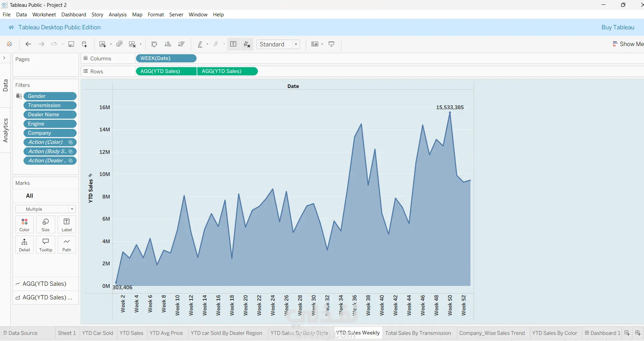The width and height of the screenshot is (644, 341).
Task: Swap rows and columns using toolbar icon
Action: pyautogui.click(x=154, y=44)
